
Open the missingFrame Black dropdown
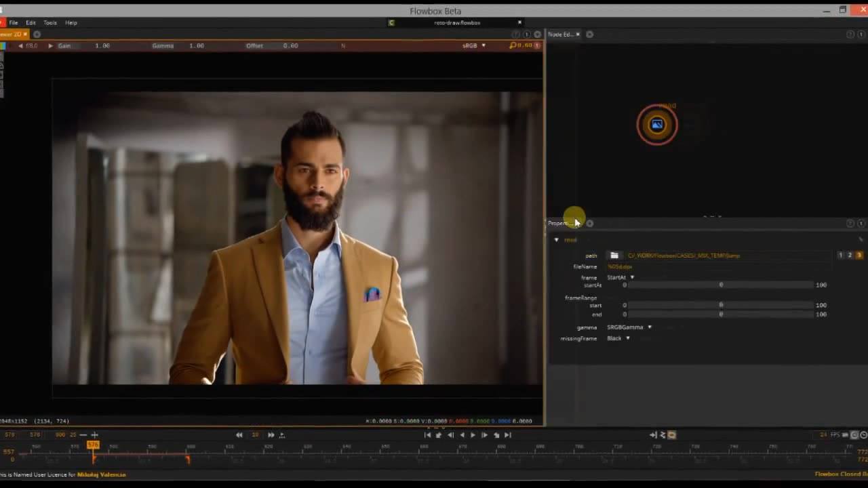(x=618, y=338)
